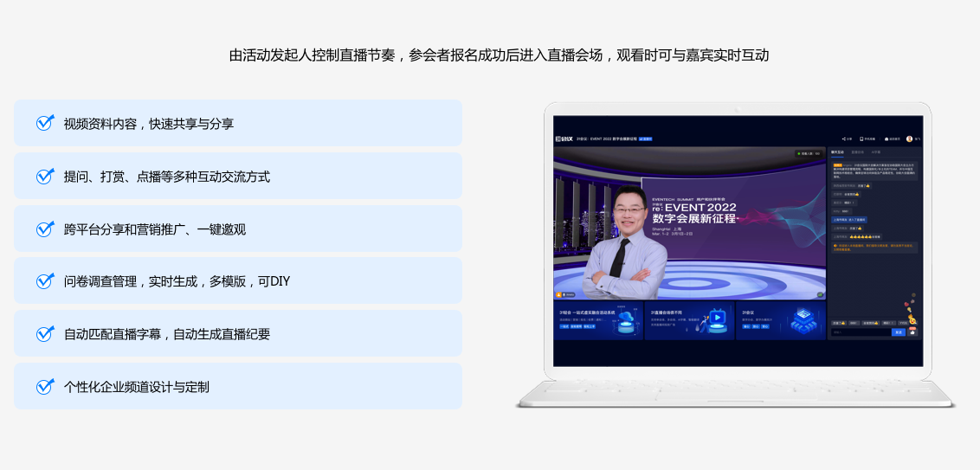The width and height of the screenshot is (980, 470).
Task: Click check icon beside 跨平台分享 feature
Action: (44, 229)
